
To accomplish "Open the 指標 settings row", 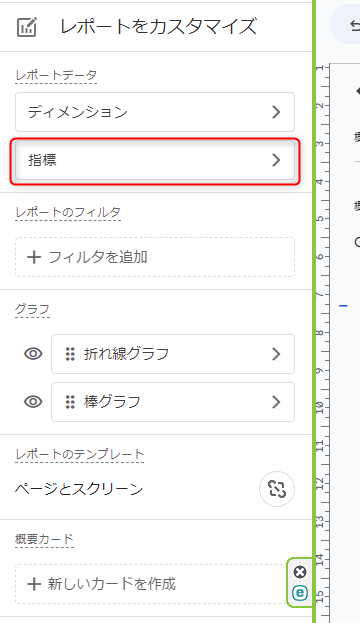I will coord(155,161).
